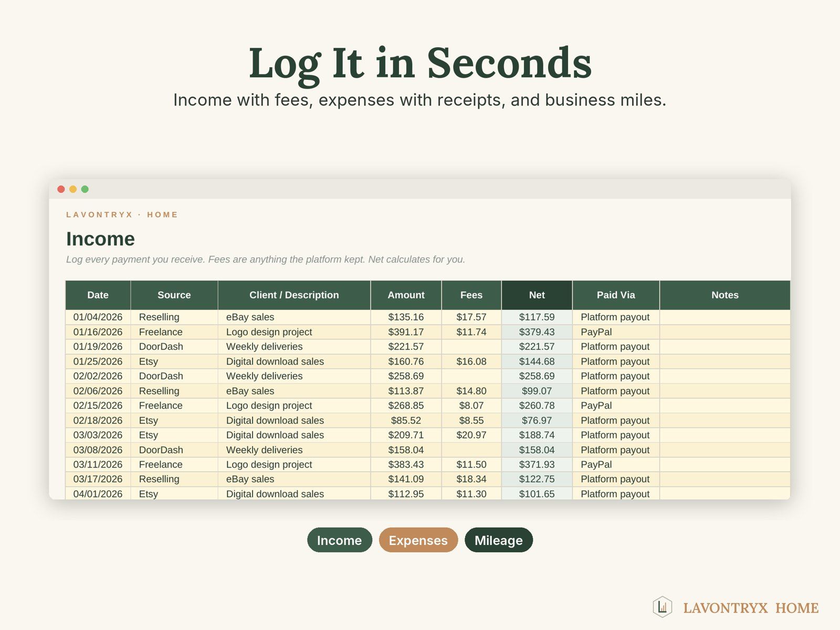Click the Source column header

click(x=174, y=295)
